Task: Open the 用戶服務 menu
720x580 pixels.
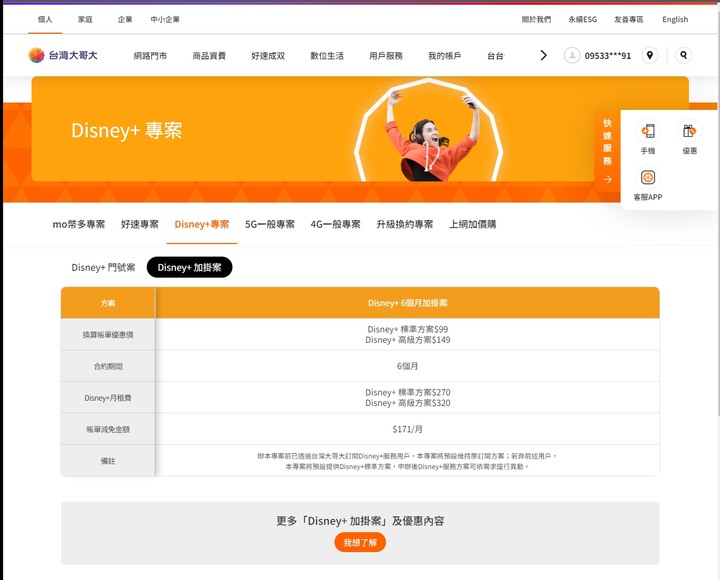Action: tap(386, 56)
